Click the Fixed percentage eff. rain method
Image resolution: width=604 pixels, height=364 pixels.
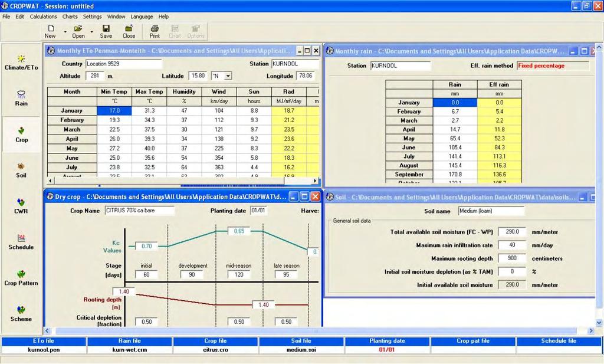pyautogui.click(x=553, y=66)
